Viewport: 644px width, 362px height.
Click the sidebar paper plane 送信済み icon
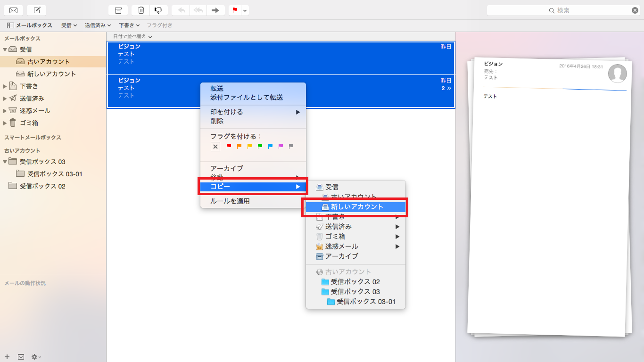[x=13, y=98]
